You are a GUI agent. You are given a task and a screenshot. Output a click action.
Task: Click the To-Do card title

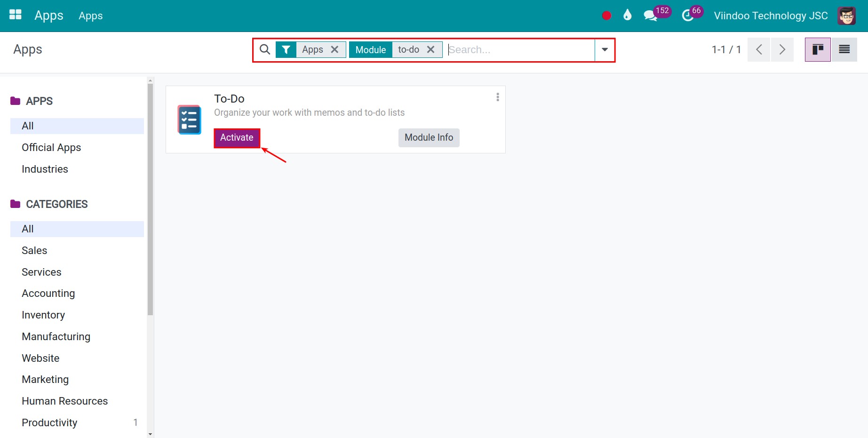[229, 99]
